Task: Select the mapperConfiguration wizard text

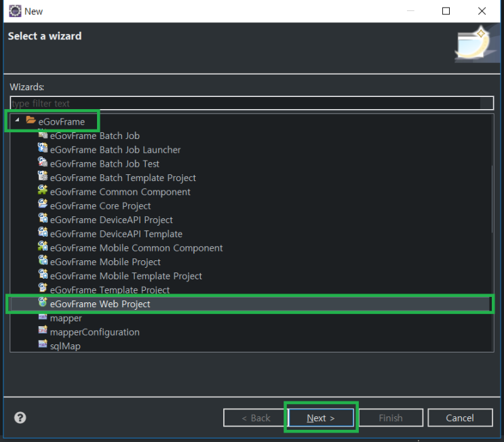Action: click(95, 332)
